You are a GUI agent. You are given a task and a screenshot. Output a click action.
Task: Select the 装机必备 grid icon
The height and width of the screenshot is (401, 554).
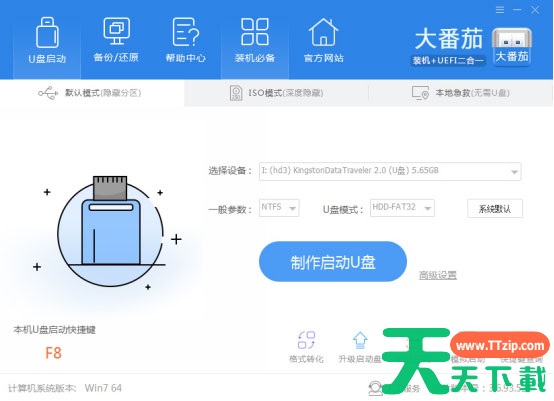(x=255, y=40)
